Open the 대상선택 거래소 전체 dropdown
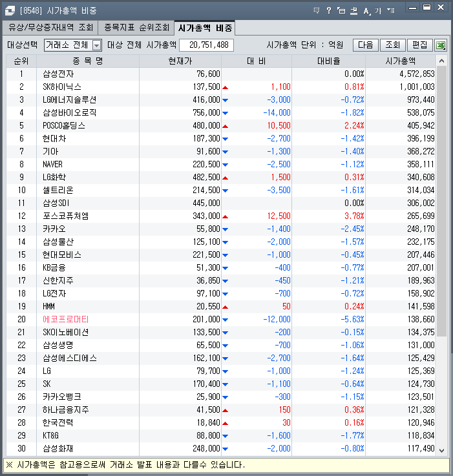453x476 pixels. [x=73, y=45]
